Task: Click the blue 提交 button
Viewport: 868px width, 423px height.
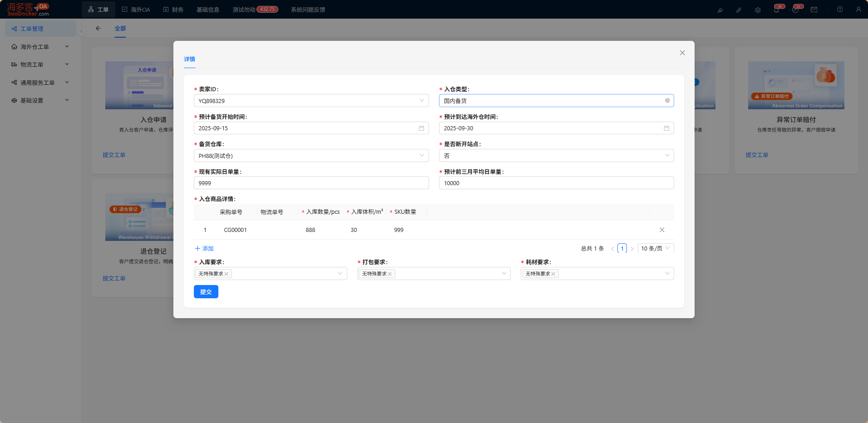Action: click(x=206, y=292)
